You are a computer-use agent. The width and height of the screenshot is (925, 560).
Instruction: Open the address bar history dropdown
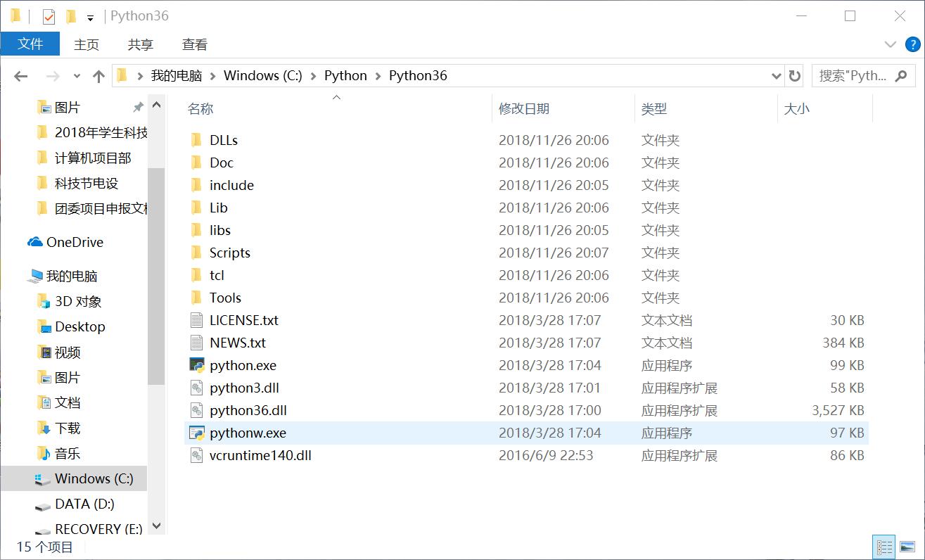coord(775,75)
